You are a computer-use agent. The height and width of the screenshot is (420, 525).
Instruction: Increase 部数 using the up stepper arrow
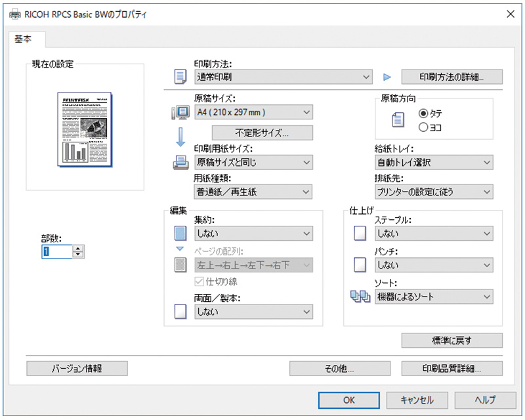click(x=77, y=247)
